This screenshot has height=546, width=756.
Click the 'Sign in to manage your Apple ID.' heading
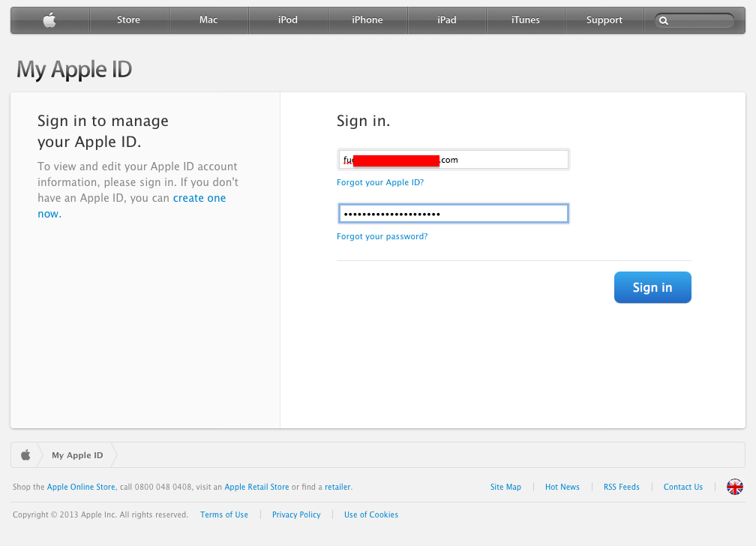pyautogui.click(x=103, y=131)
